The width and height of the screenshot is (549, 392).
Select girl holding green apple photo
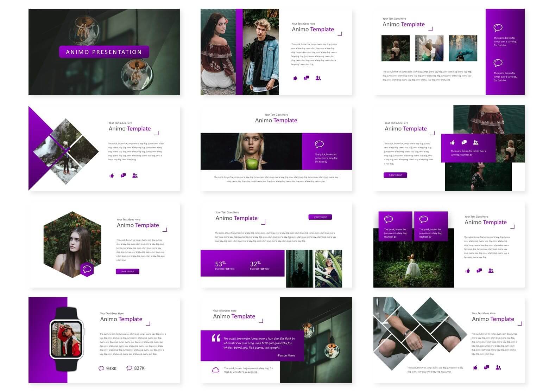tap(251, 152)
